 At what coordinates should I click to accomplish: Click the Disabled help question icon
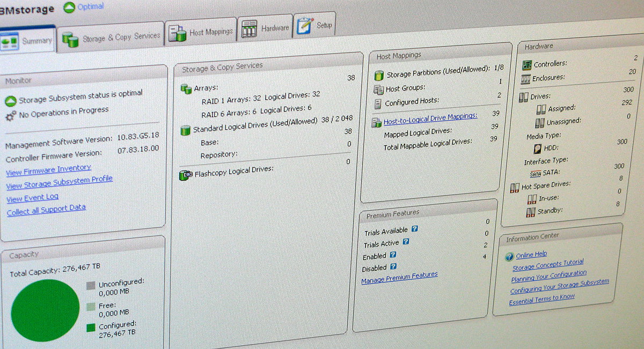point(393,266)
